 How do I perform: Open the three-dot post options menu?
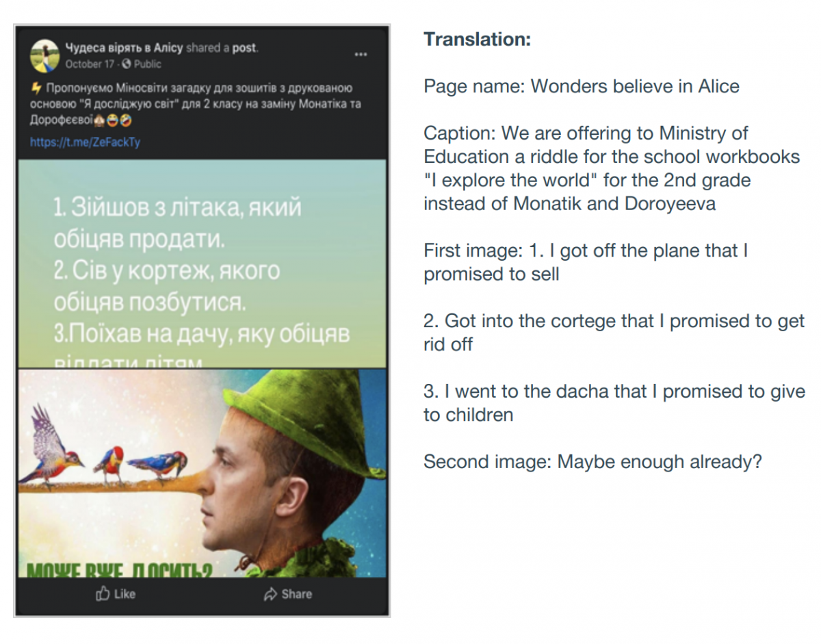coord(361,55)
